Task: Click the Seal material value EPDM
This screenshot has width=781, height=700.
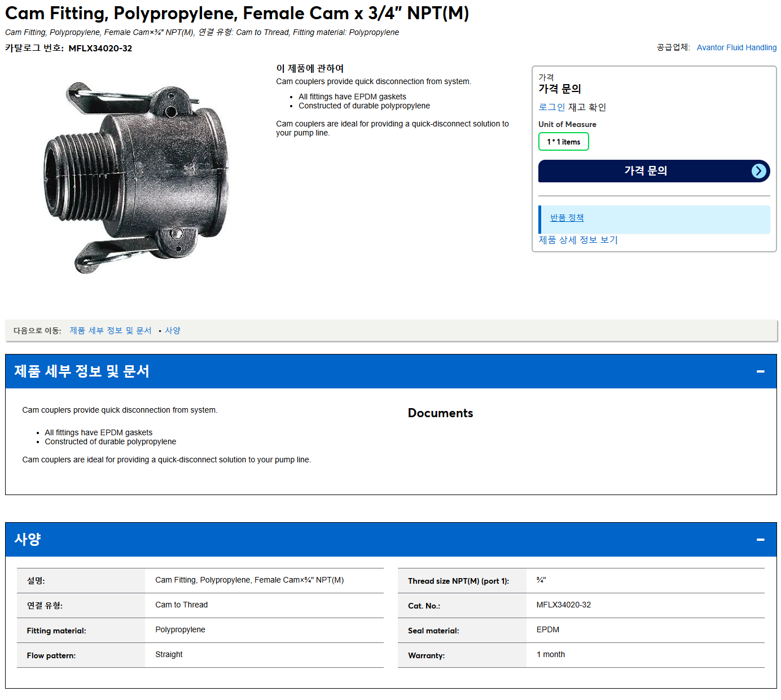Action: 547,629
